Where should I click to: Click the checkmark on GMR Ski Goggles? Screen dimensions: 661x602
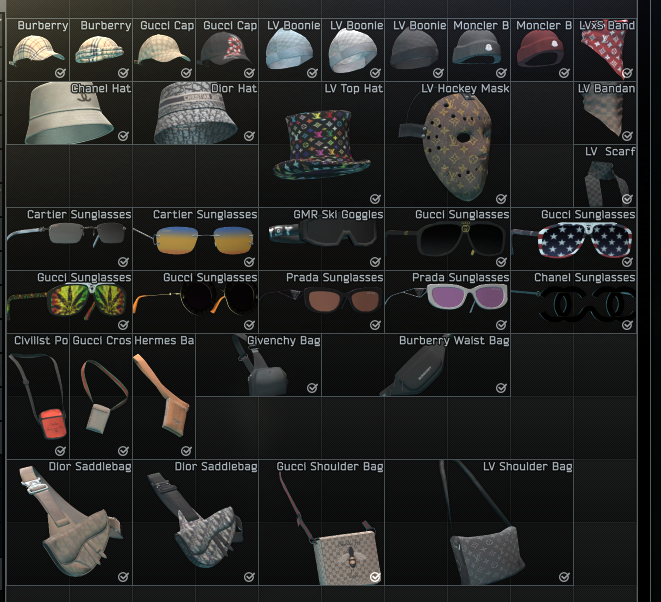[x=375, y=262]
